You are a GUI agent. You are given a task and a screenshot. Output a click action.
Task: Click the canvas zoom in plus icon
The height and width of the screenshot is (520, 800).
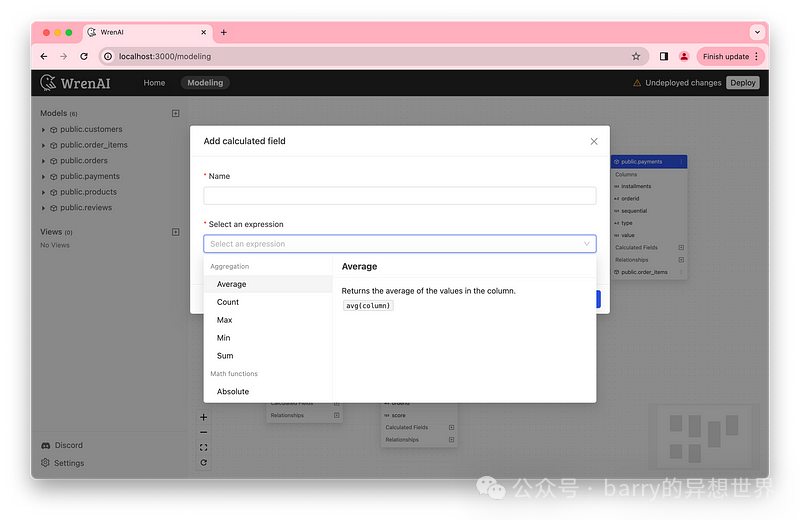point(204,417)
